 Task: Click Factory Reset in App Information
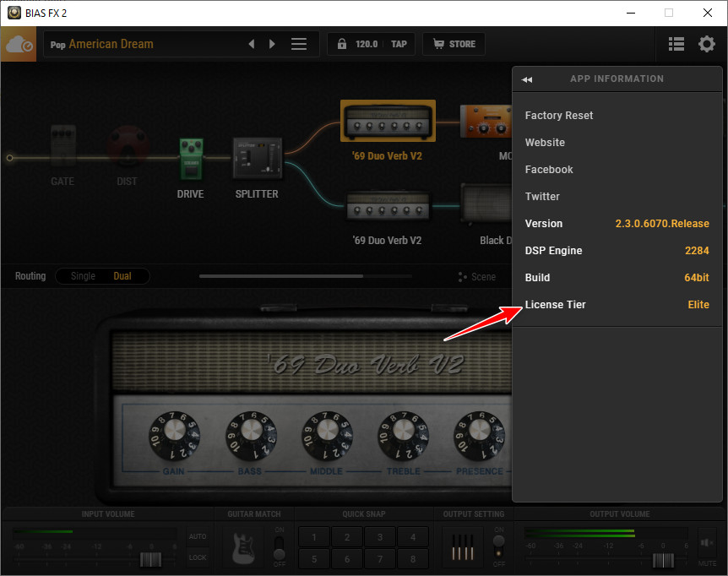pos(559,116)
